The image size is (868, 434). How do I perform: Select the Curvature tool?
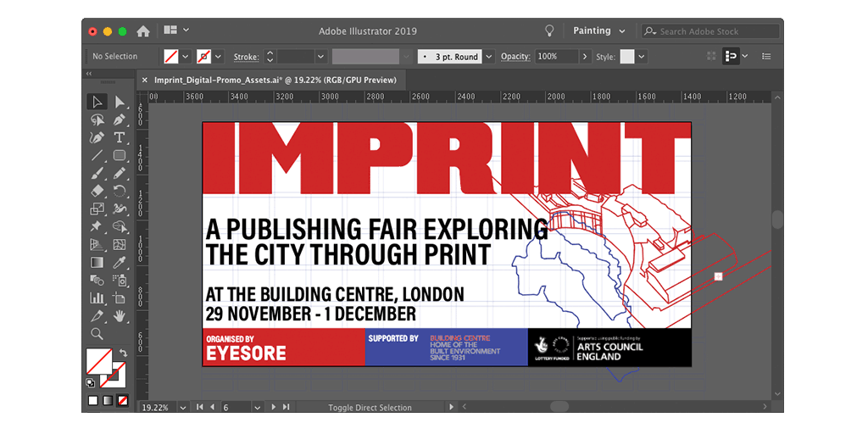click(x=97, y=137)
